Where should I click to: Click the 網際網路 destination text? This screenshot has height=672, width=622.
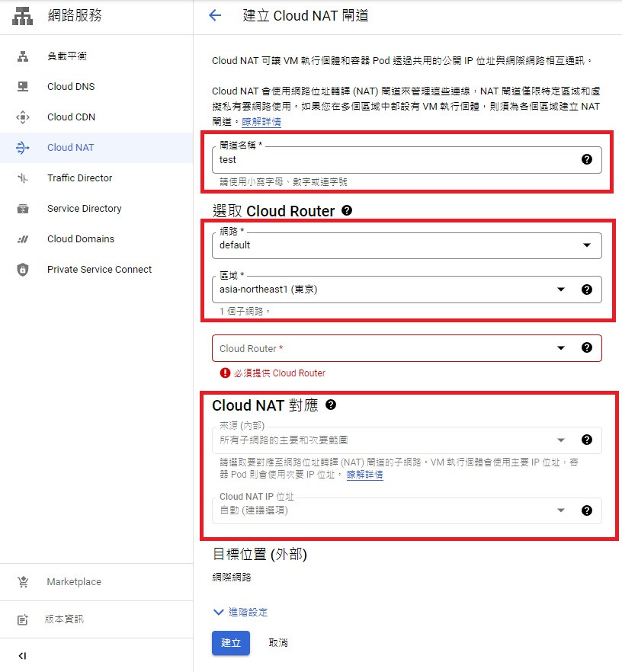[232, 578]
